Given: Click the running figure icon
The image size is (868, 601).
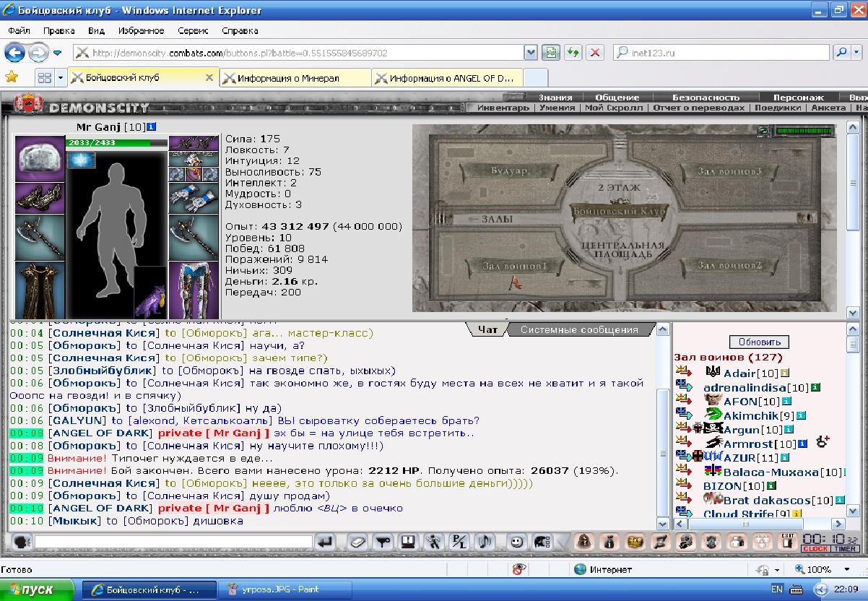Looking at the screenshot, I should click(433, 542).
